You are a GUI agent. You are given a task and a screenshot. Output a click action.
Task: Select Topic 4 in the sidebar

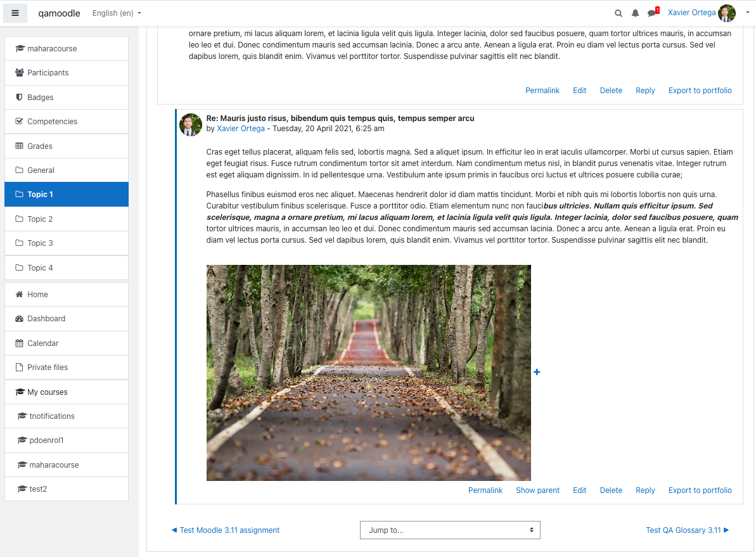click(67, 267)
